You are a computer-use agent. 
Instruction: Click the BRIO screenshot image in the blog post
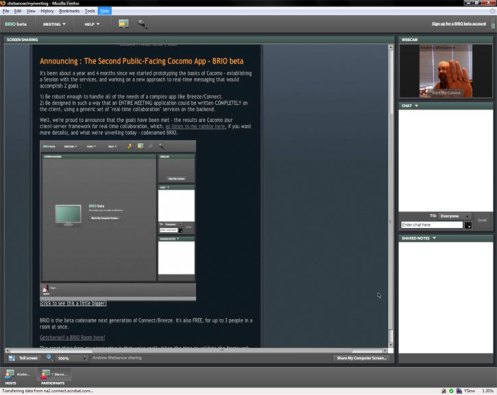point(118,220)
